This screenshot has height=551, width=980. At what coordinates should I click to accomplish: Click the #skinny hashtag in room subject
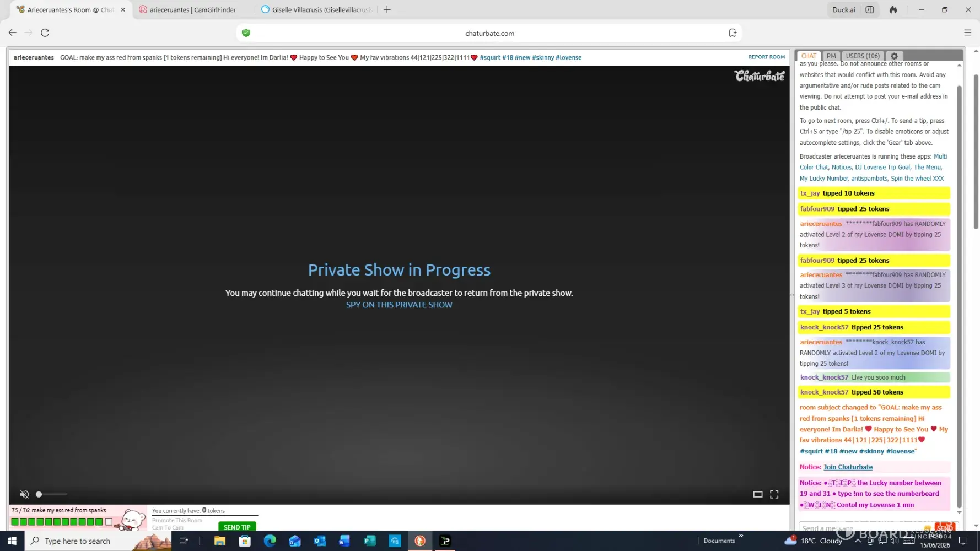point(542,57)
